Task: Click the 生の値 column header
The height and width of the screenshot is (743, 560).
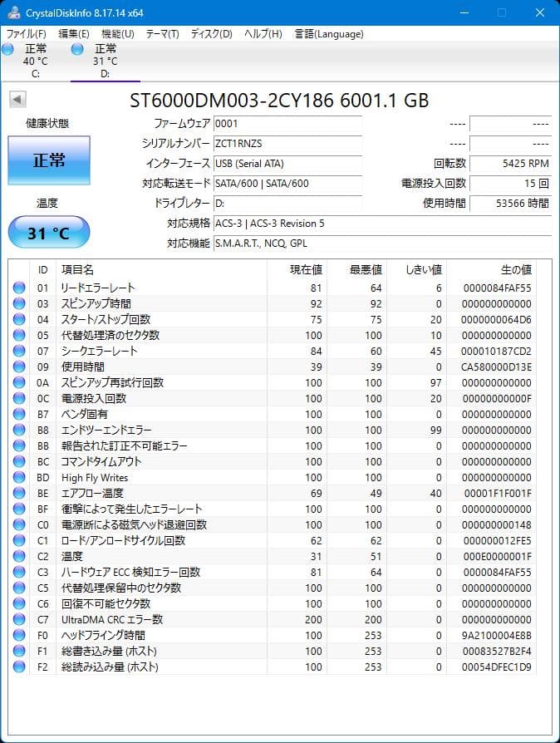Action: [491, 269]
